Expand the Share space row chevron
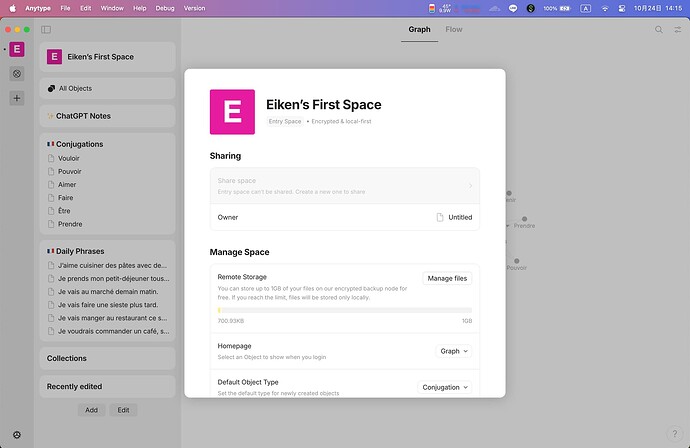This screenshot has height=448, width=690. tap(470, 186)
